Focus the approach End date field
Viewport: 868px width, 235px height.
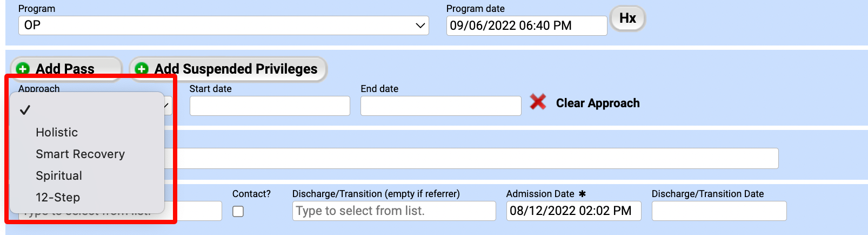click(440, 106)
